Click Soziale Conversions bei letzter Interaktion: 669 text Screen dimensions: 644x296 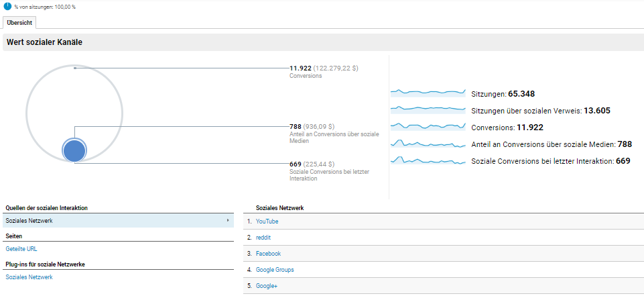551,161
